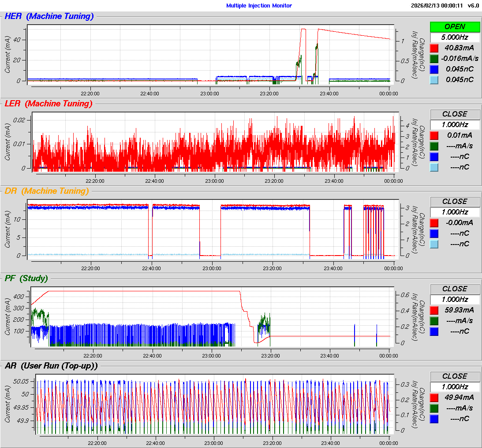Click the AR (User Run (Top-up)) title

[51, 365]
